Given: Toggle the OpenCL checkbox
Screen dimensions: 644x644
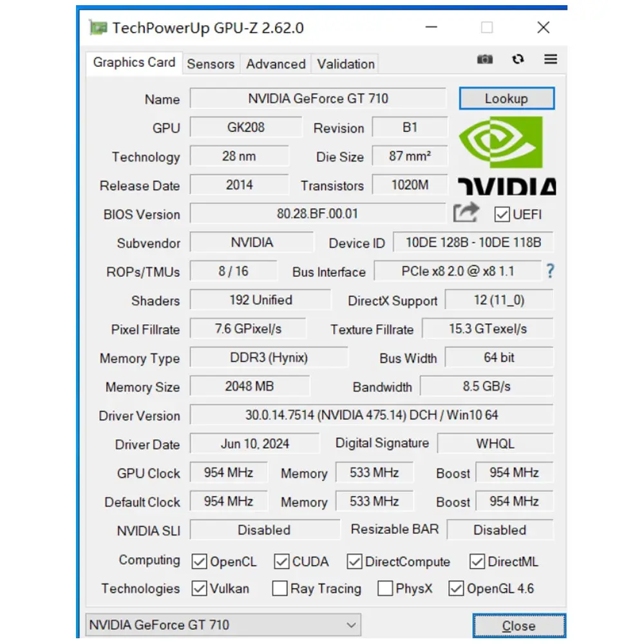Looking at the screenshot, I should click(199, 562).
